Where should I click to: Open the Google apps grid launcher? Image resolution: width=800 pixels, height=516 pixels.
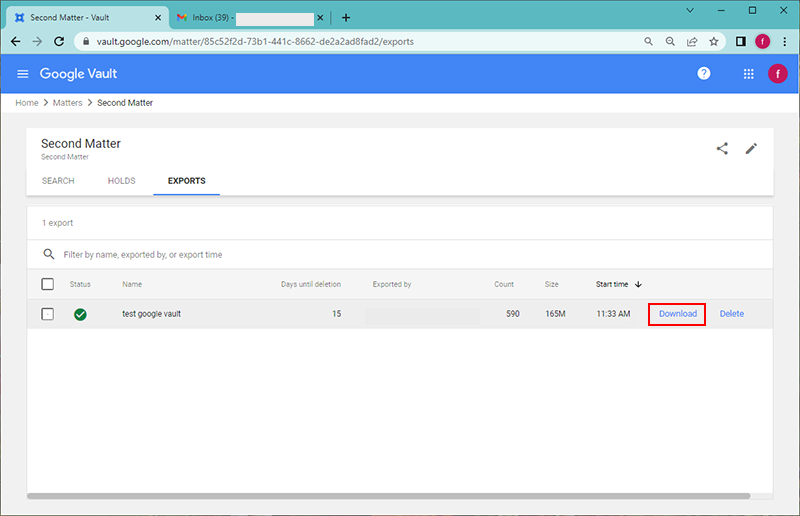748,74
